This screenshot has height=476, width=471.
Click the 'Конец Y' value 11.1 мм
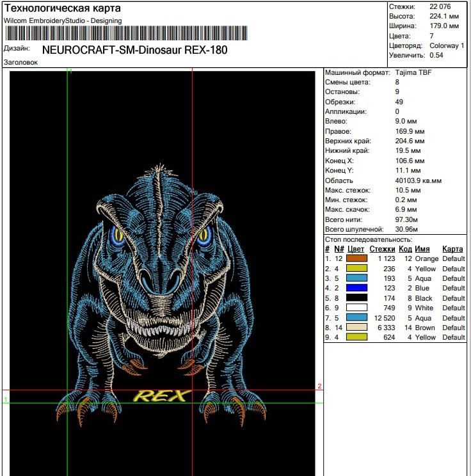[408, 170]
